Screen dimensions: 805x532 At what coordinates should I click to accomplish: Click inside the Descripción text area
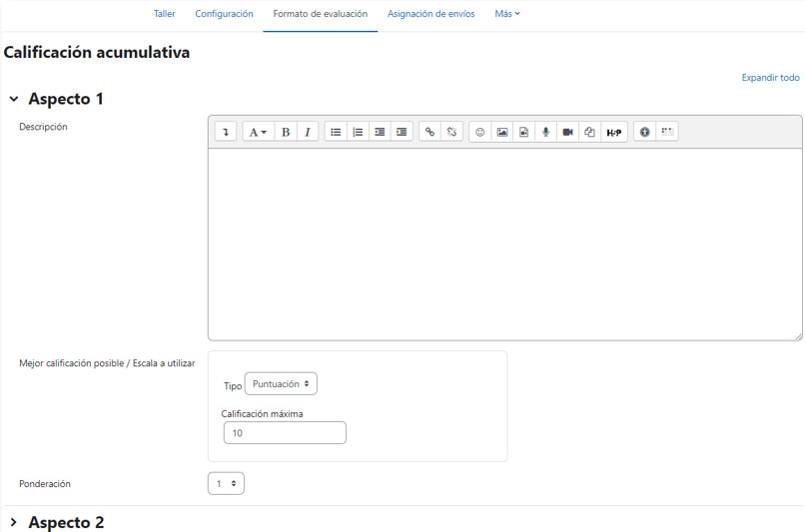click(505, 245)
